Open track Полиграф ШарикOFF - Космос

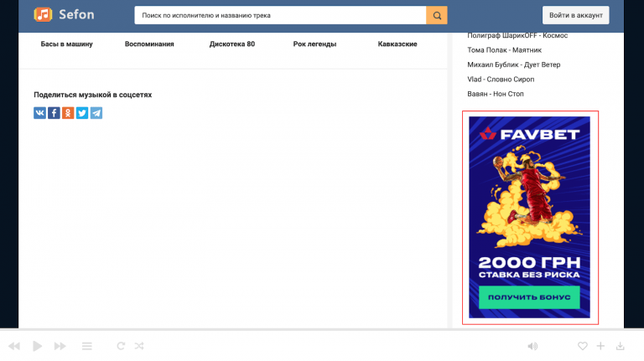[x=517, y=35]
